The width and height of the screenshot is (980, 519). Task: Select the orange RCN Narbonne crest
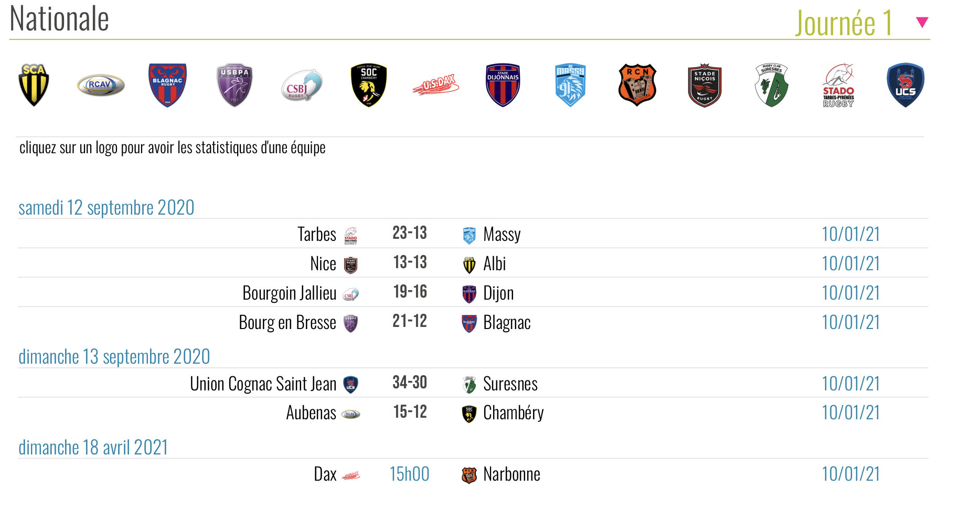click(x=637, y=84)
